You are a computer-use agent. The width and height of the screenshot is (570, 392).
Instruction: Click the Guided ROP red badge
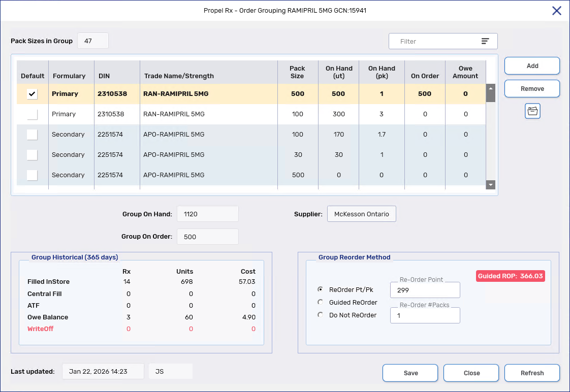[x=510, y=276]
